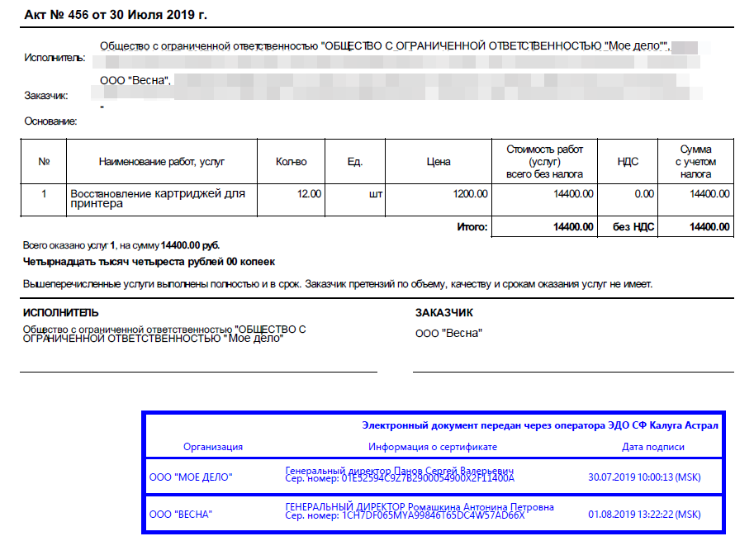Click the 'Организация' stamp column header
The width and height of the screenshot is (754, 560).
[212, 447]
